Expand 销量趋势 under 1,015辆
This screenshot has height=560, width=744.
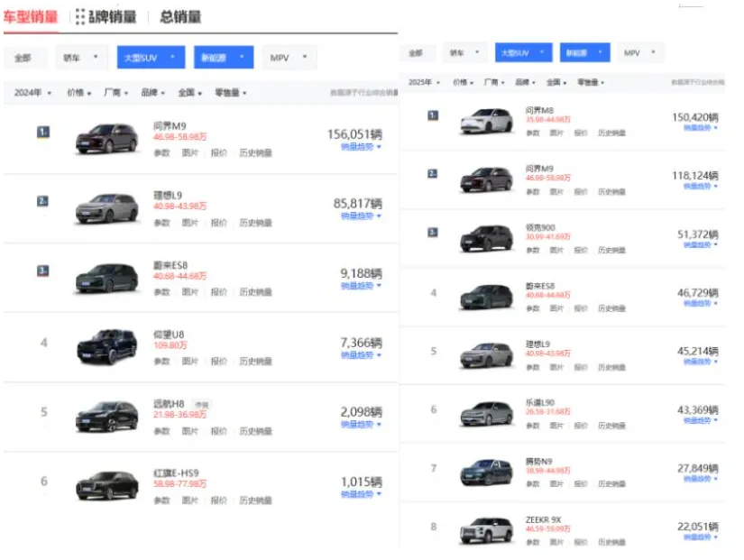(361, 494)
